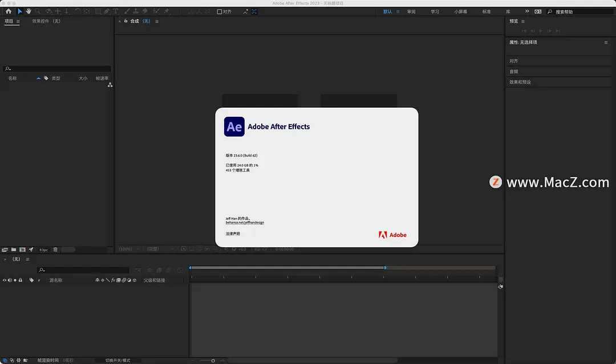
Task: Select the Roto Brush tool
Action: tap(156, 11)
